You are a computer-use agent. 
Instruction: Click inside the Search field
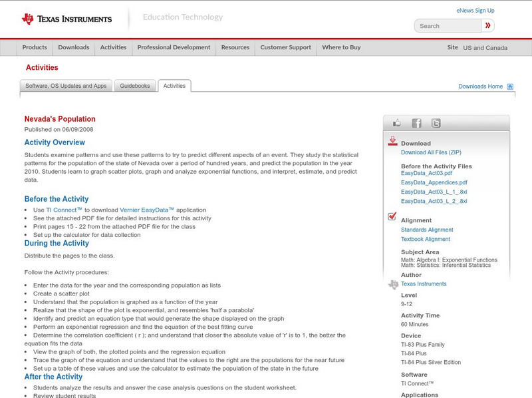click(x=448, y=26)
